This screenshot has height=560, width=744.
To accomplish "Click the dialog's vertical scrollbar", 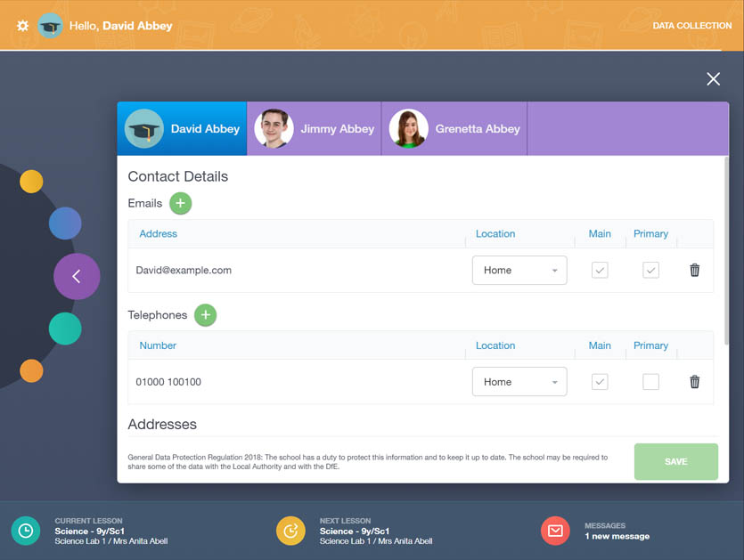I will [x=726, y=250].
